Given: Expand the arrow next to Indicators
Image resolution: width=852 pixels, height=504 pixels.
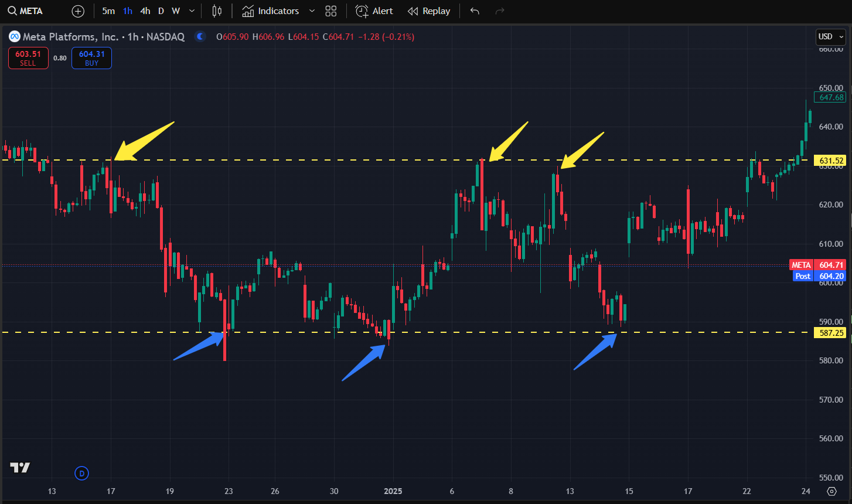Looking at the screenshot, I should pos(312,11).
